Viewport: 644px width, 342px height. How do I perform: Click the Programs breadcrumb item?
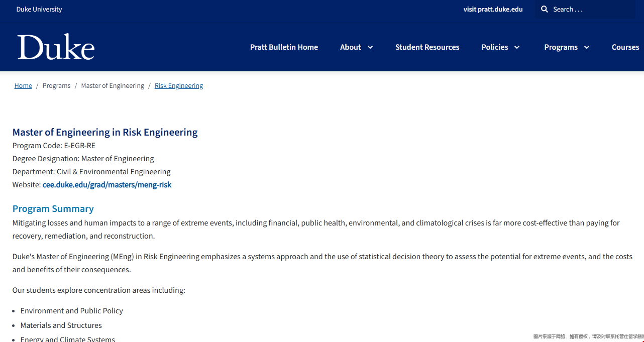tap(56, 86)
